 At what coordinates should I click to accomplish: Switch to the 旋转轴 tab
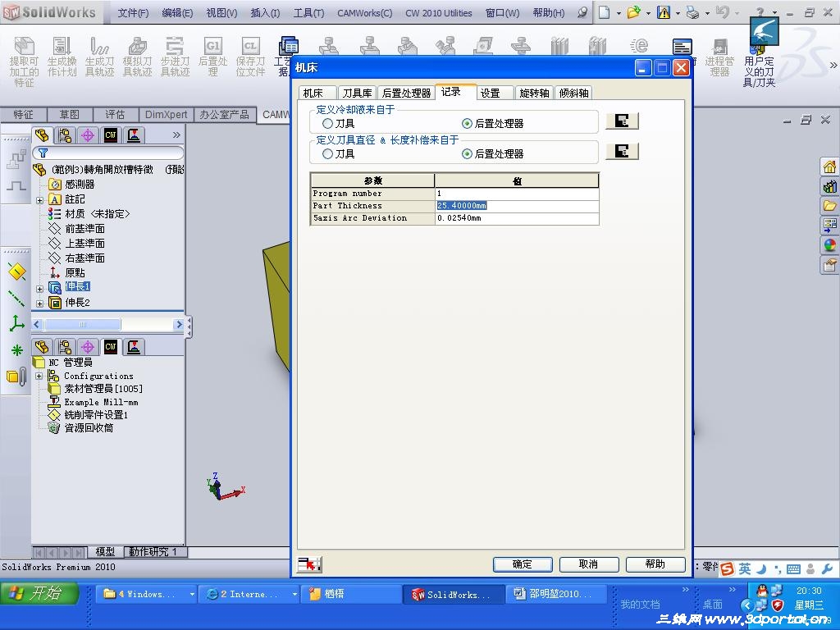(x=534, y=94)
